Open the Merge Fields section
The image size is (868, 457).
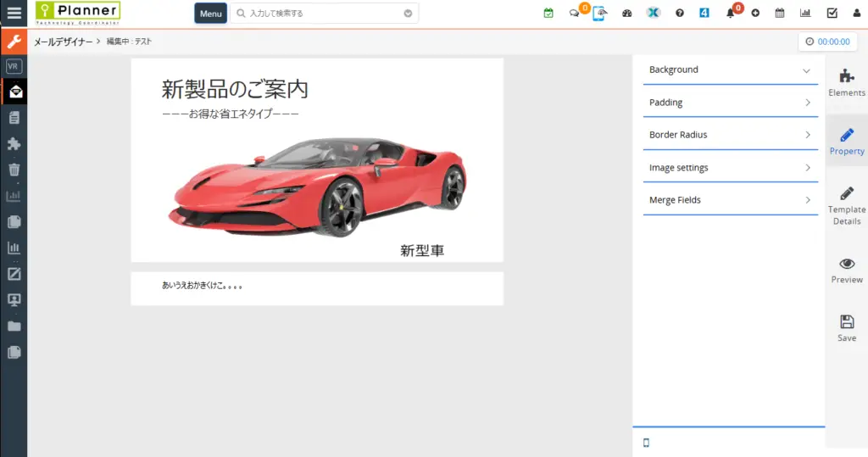tap(730, 200)
